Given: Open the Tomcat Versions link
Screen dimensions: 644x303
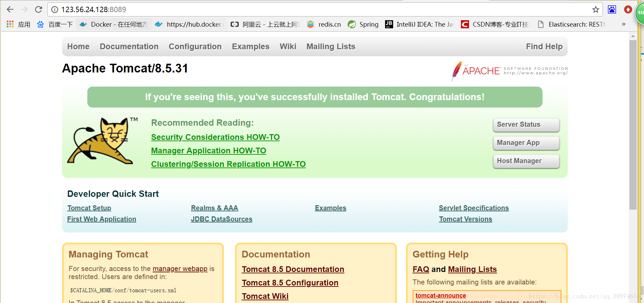Looking at the screenshot, I should (466, 219).
